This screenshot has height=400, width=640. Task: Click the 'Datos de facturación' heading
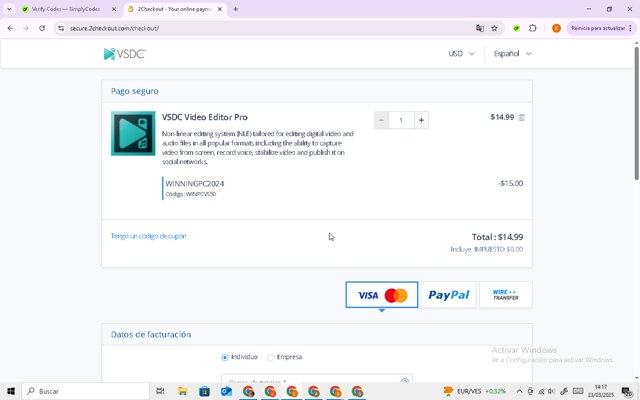[x=151, y=334]
